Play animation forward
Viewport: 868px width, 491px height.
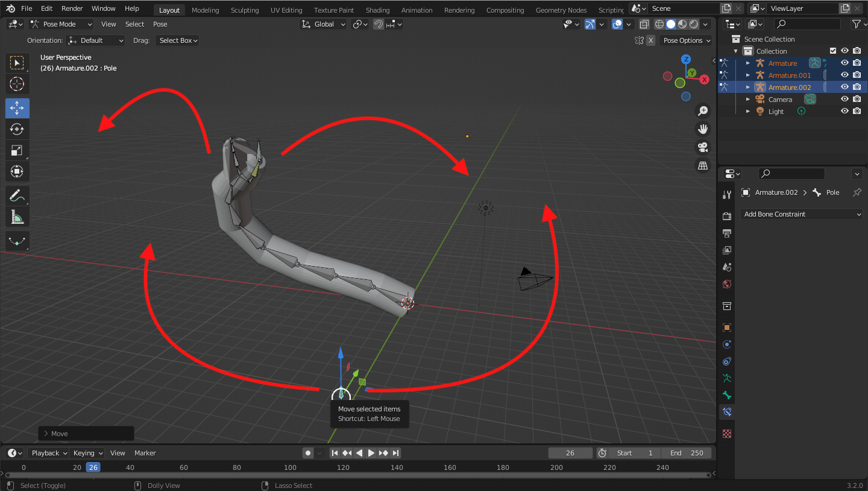371,453
